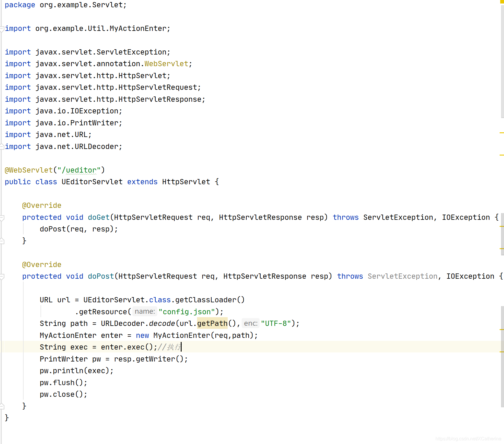Viewport: 504px width, 444px height.
Task: Click the "config.json" string
Action: click(x=187, y=312)
